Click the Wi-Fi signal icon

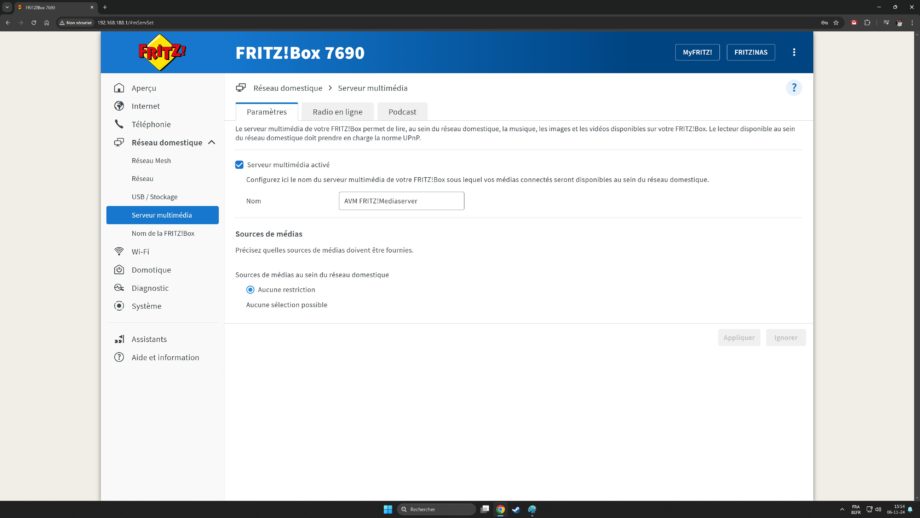[x=119, y=252]
